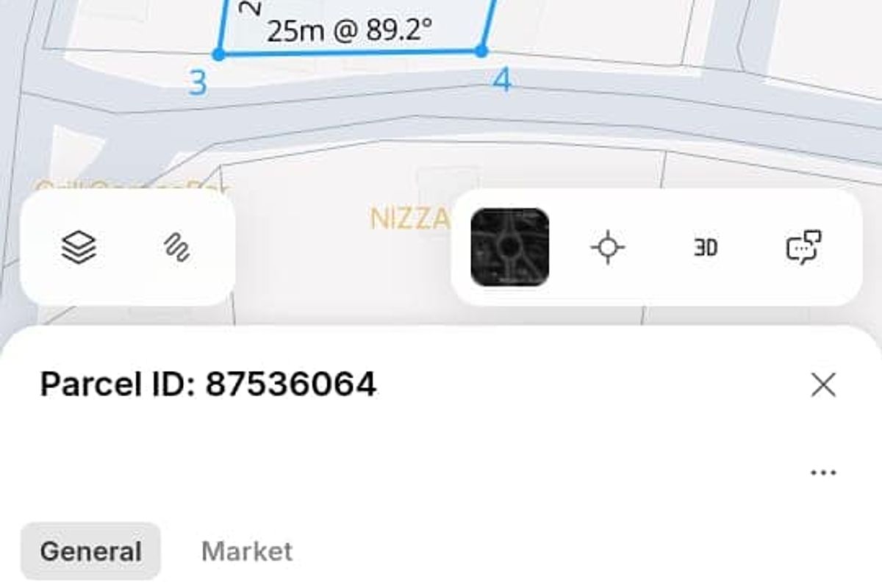Click the Parcel ID: 87536064 heading
Image resolution: width=882 pixels, height=588 pixels.
(x=208, y=384)
